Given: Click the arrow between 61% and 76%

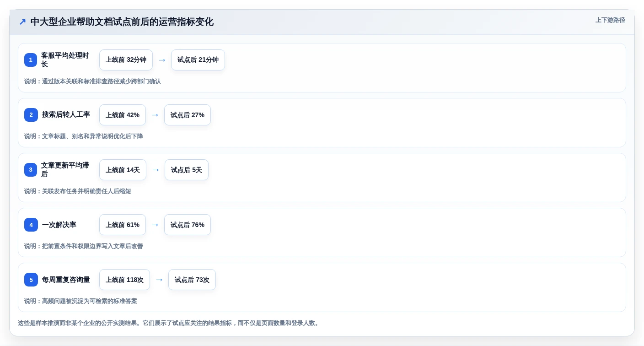Looking at the screenshot, I should point(155,225).
